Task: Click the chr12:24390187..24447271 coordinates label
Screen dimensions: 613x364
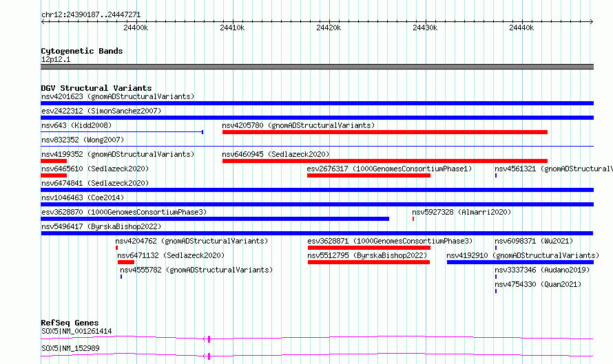Action: [x=91, y=14]
